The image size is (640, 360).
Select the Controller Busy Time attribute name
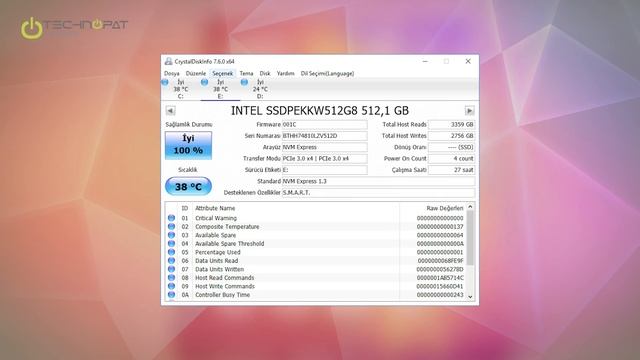(x=222, y=295)
